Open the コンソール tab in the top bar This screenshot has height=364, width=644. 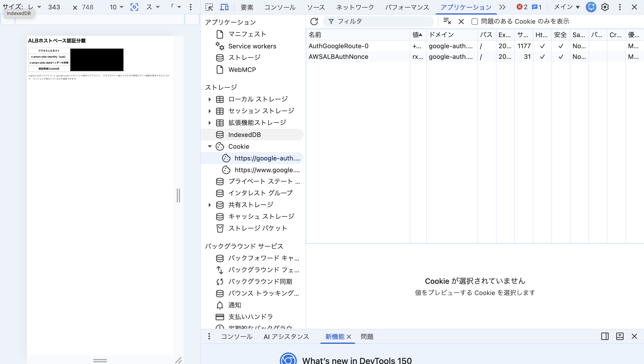pyautogui.click(x=280, y=7)
